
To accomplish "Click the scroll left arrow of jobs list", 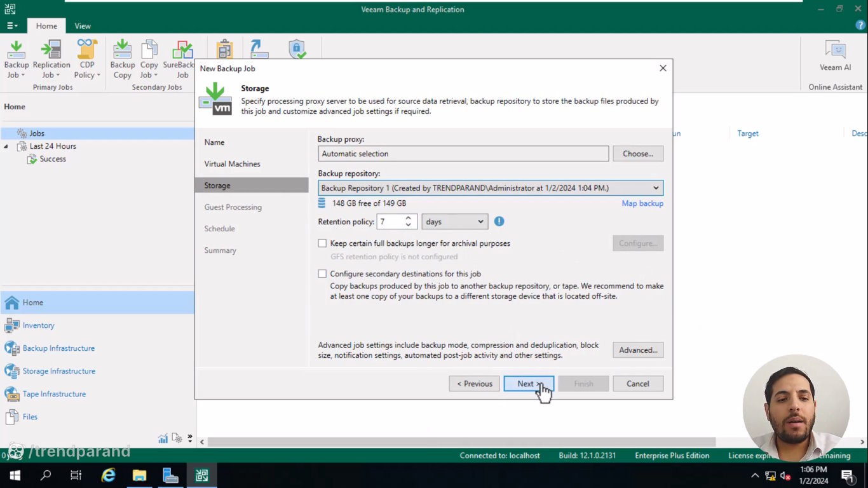I will click(x=202, y=442).
